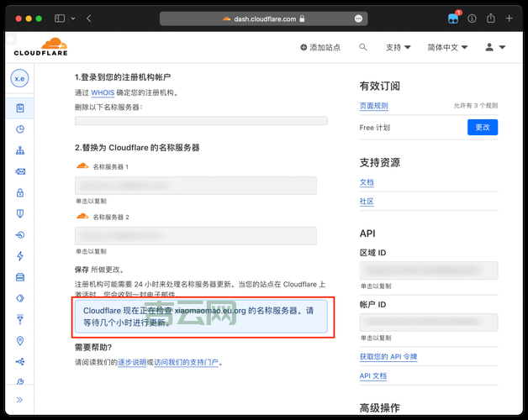Copy the 名称服务器 1 field value

[x=195, y=186]
